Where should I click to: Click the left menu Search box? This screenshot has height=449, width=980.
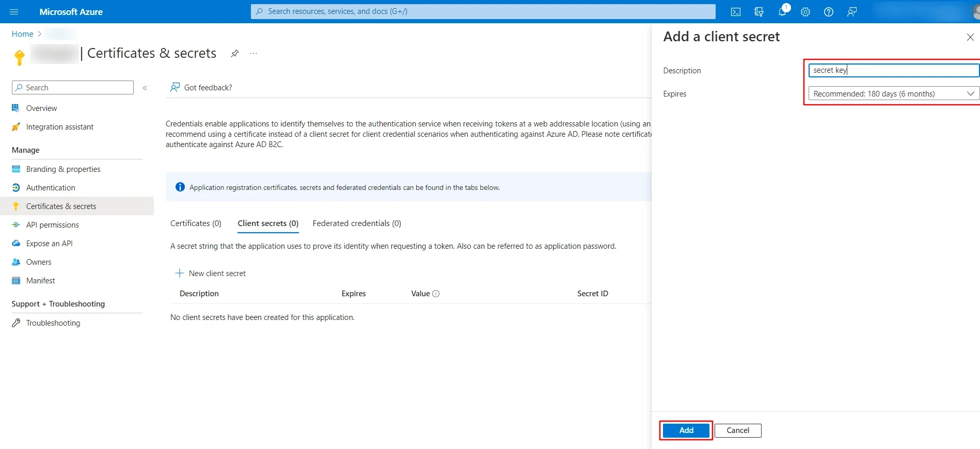coord(73,88)
